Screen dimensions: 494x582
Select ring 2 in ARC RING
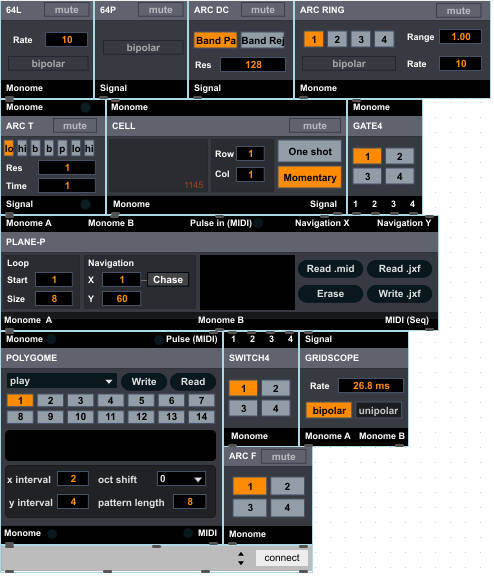point(337,39)
